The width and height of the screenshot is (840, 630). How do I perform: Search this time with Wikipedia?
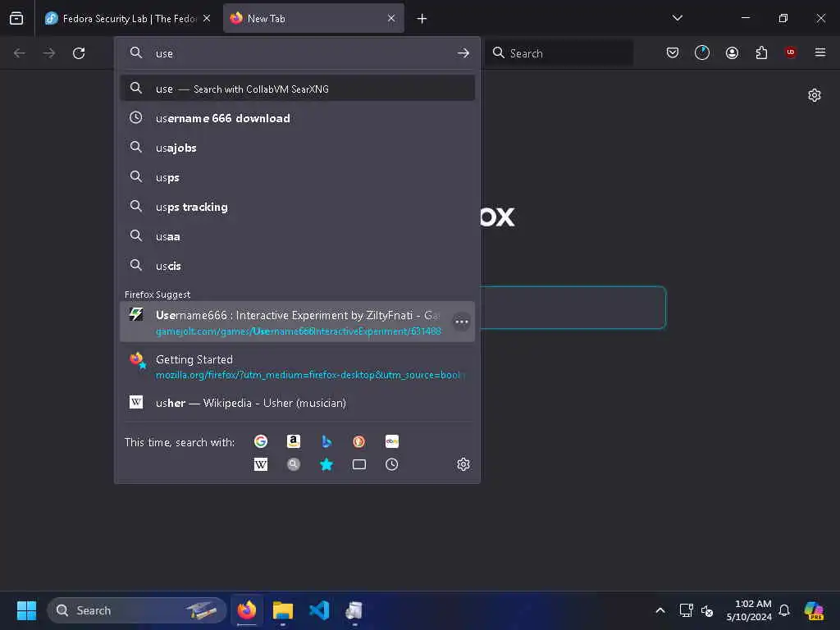point(261,464)
